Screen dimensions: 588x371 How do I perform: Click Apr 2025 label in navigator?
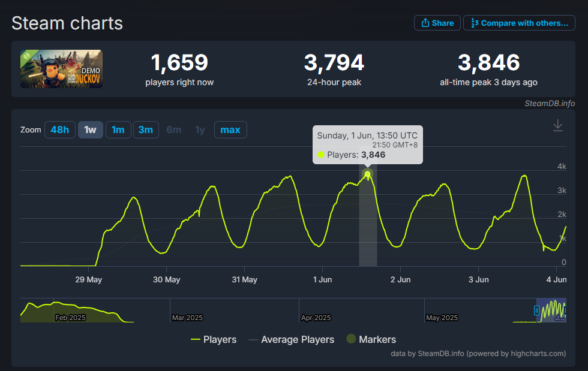coord(316,318)
